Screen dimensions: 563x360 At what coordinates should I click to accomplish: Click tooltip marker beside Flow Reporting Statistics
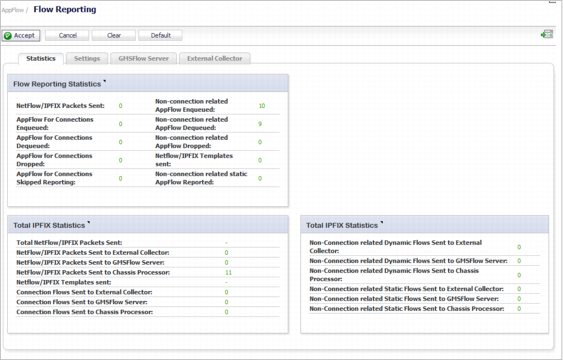(x=104, y=81)
